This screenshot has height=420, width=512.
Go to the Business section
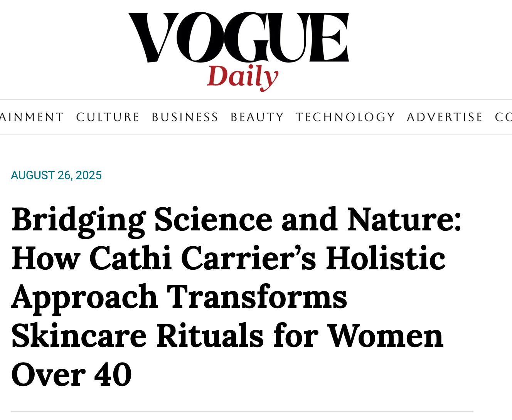coord(185,117)
